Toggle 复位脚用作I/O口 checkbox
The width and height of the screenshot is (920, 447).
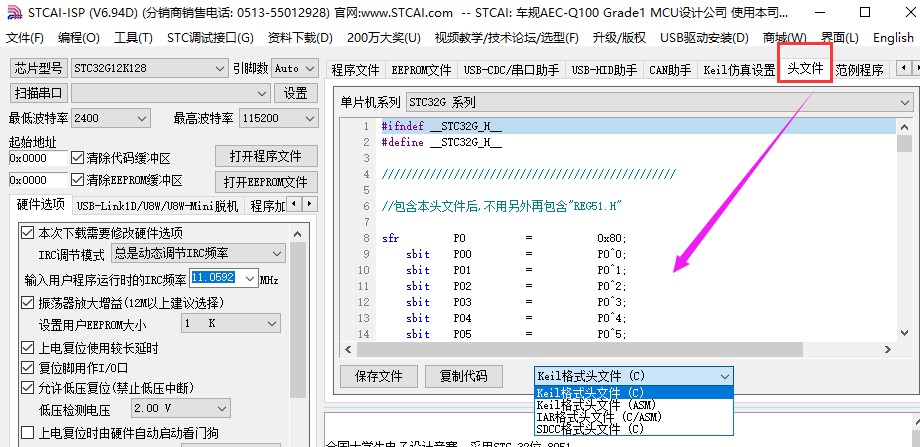coord(28,368)
